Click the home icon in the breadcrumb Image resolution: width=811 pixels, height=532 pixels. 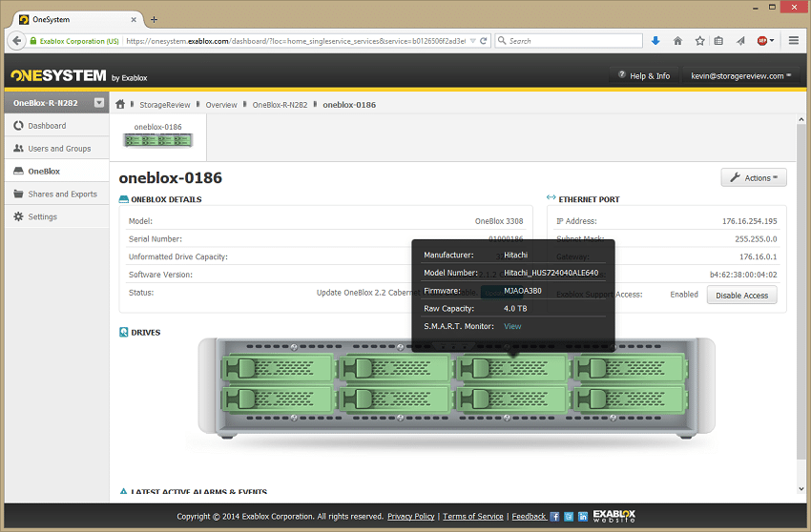click(120, 104)
